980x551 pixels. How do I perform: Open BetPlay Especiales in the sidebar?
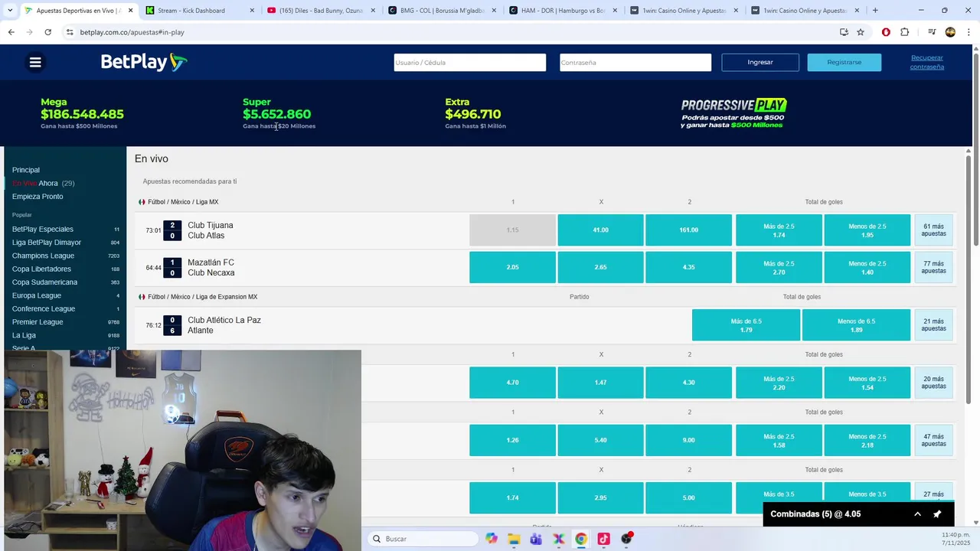tap(43, 230)
